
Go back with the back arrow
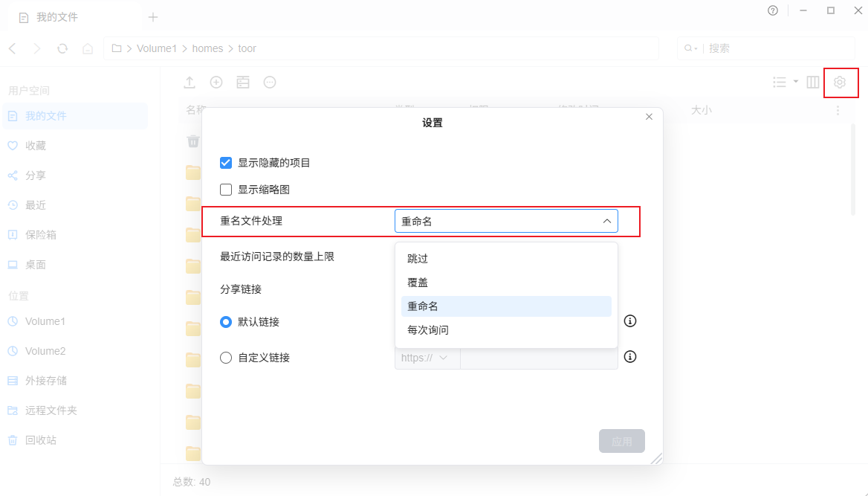(13, 49)
